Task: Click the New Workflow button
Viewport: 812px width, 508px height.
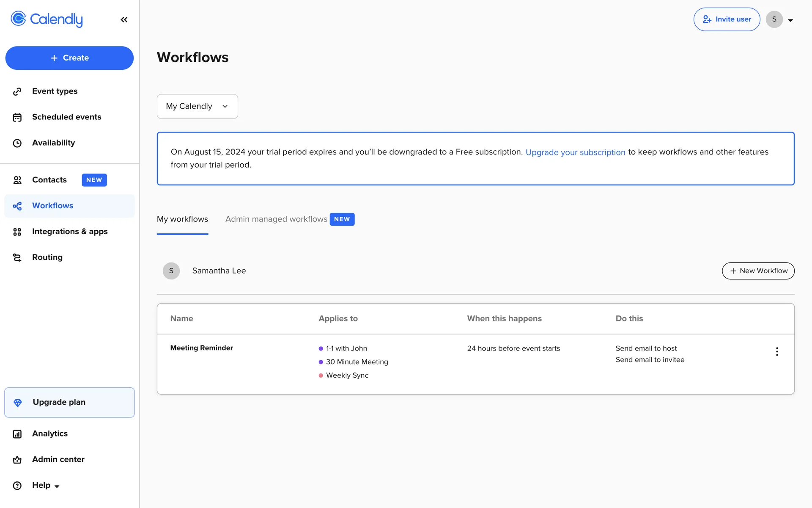Action: coord(758,271)
